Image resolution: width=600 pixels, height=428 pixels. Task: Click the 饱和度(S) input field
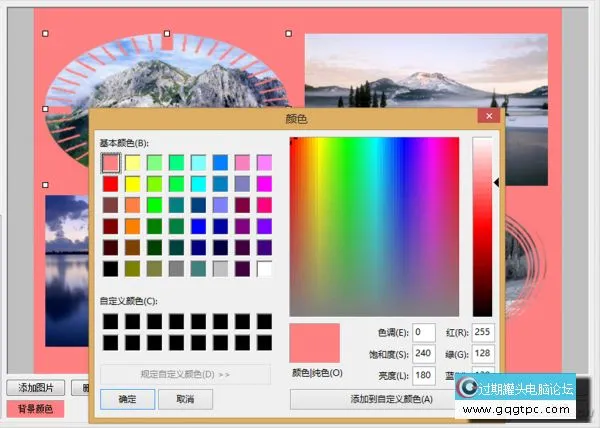tap(424, 354)
